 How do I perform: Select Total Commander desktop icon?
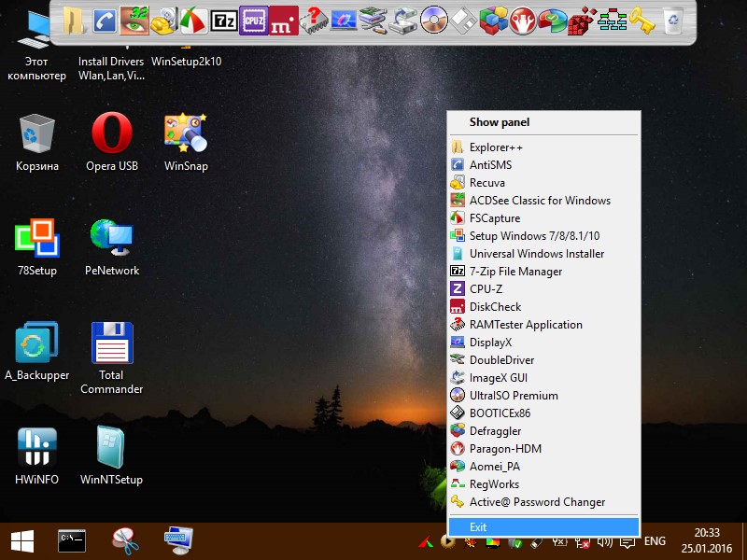point(112,358)
